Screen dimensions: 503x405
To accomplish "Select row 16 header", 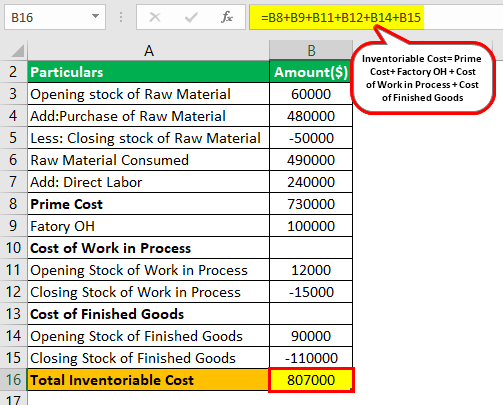I will pyautogui.click(x=13, y=380).
